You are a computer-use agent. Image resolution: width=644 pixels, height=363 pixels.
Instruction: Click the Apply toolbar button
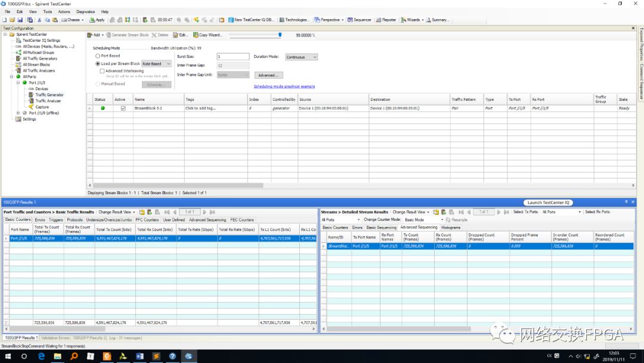pyautogui.click(x=97, y=20)
